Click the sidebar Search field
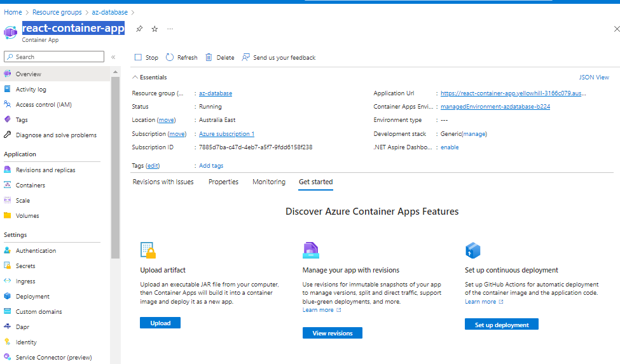The height and width of the screenshot is (364, 620). click(54, 57)
